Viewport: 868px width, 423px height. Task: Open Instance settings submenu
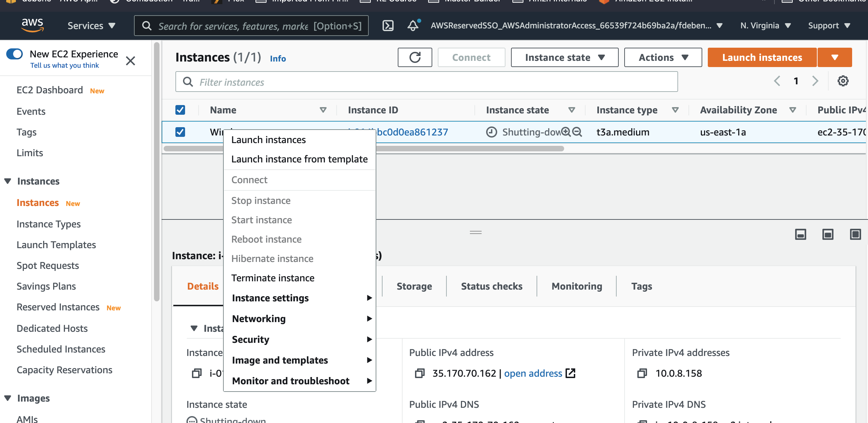point(300,298)
